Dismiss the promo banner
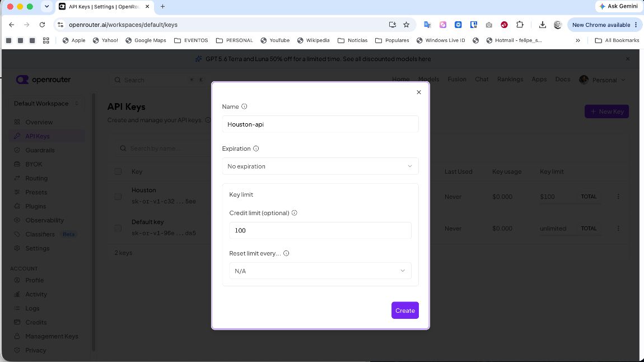The image size is (644, 362). [x=628, y=59]
